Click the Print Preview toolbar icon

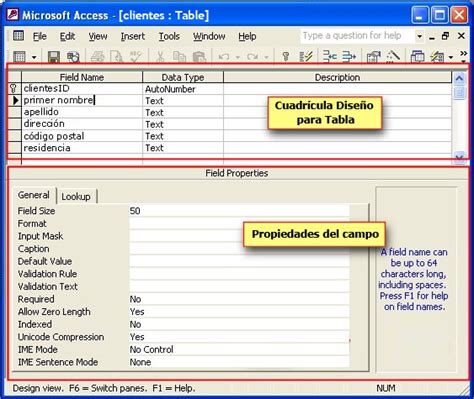[x=117, y=57]
